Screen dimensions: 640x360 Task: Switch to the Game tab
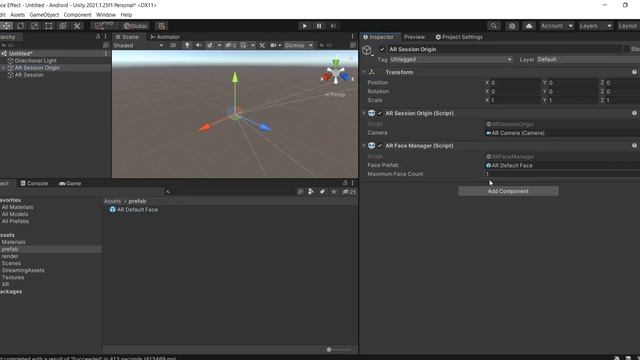tap(70, 183)
